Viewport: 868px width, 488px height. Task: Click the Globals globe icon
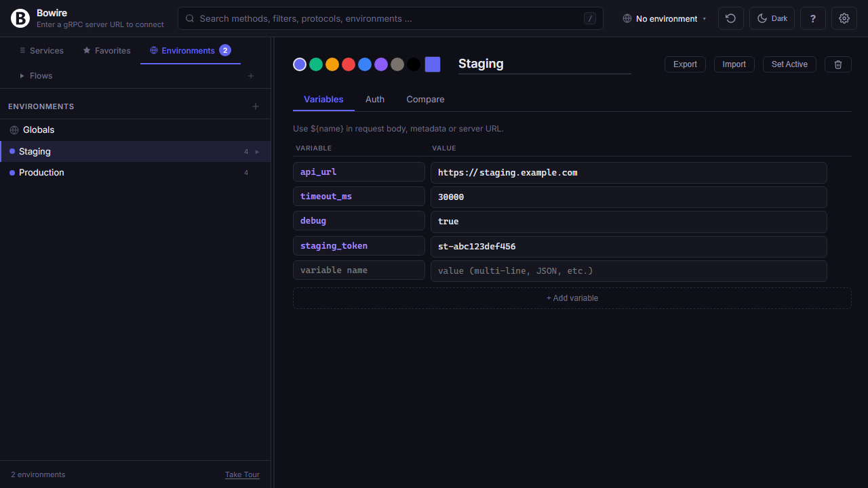pyautogui.click(x=14, y=130)
